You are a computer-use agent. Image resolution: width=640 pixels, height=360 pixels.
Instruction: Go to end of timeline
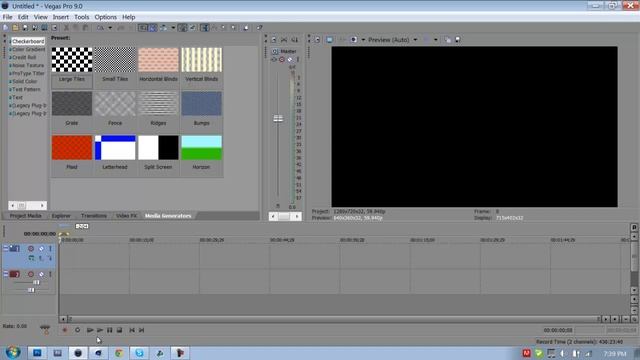tap(142, 330)
